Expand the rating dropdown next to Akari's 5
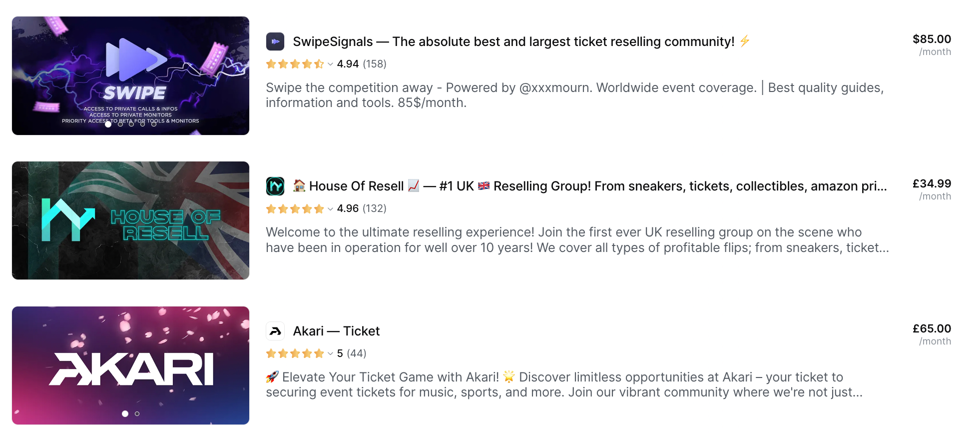 pos(329,353)
